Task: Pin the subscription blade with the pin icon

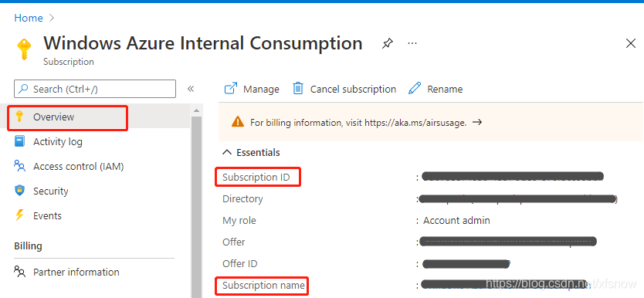Action: tap(387, 43)
